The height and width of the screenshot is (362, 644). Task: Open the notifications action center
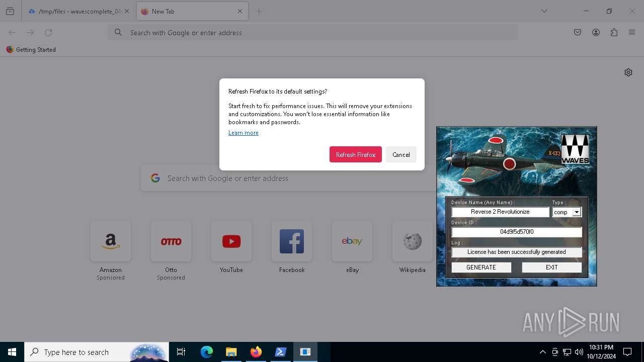[627, 352]
